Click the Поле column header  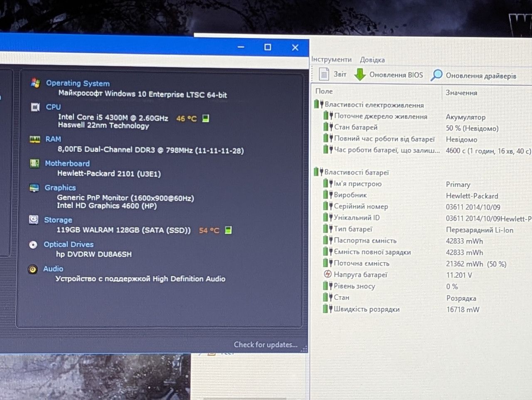coord(324,91)
